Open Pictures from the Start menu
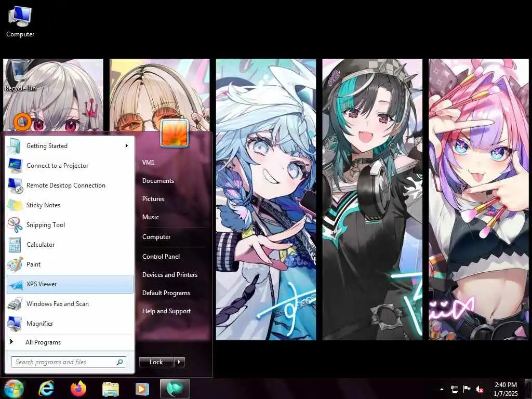Viewport: 532px width, 399px height. (153, 199)
